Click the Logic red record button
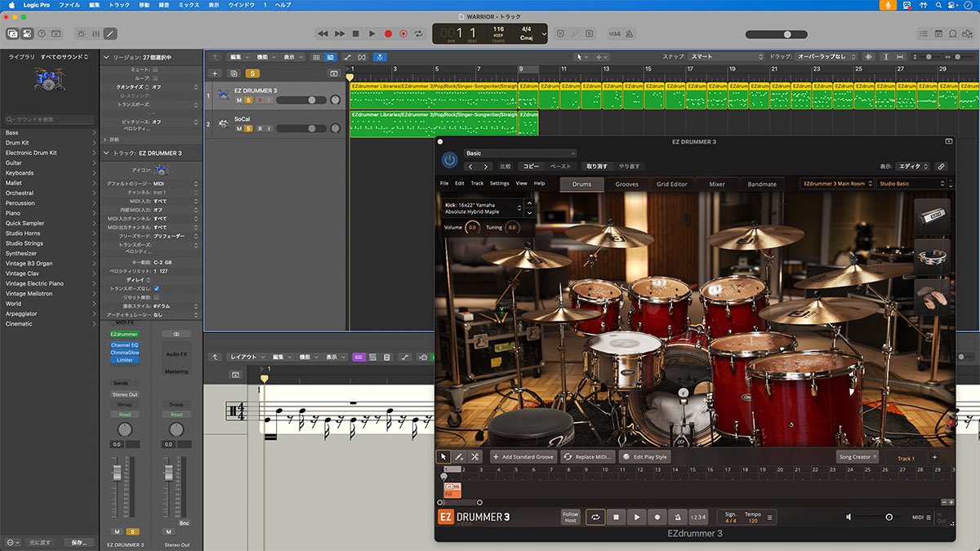Screen dimensions: 980x551 click(388, 33)
